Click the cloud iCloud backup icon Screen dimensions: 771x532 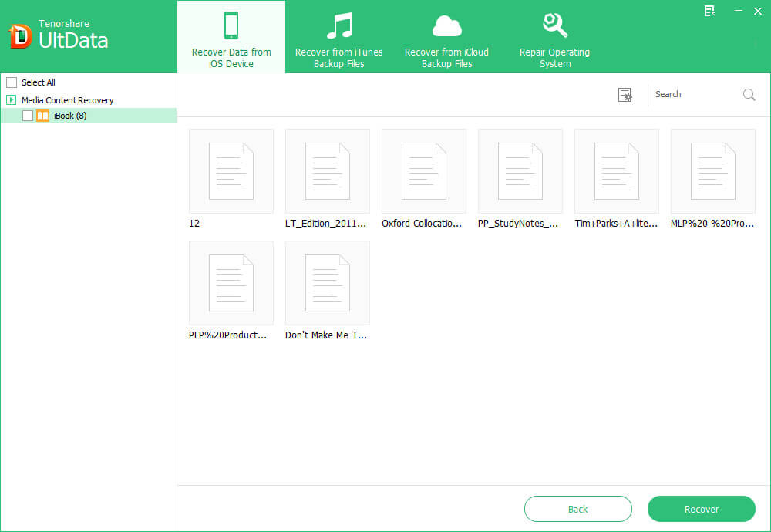(x=446, y=26)
